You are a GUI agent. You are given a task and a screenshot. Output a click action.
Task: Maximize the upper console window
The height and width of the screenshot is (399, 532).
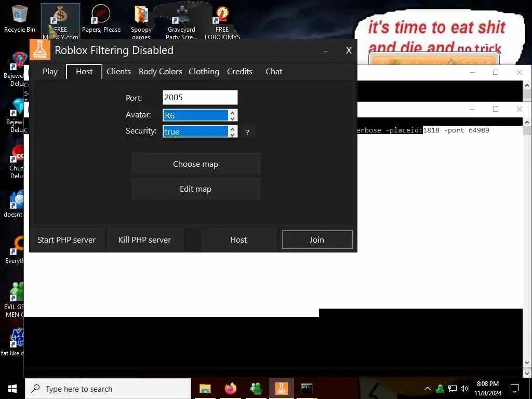[x=496, y=72]
